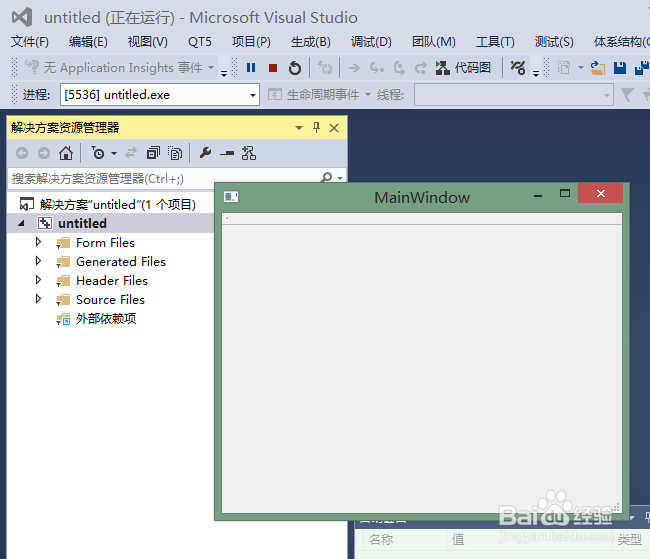Click the MainWindow app icon in title bar
This screenshot has height=559, width=650.
[231, 197]
